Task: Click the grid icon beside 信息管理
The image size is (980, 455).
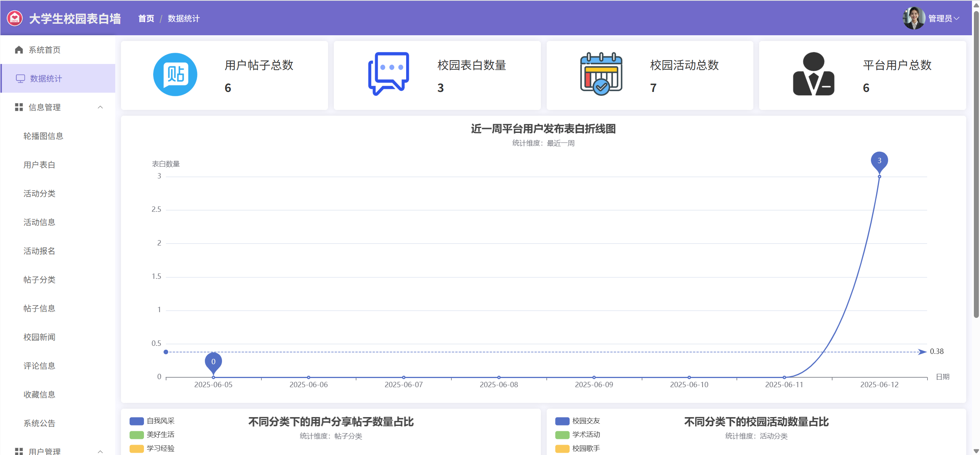Action: (x=19, y=107)
